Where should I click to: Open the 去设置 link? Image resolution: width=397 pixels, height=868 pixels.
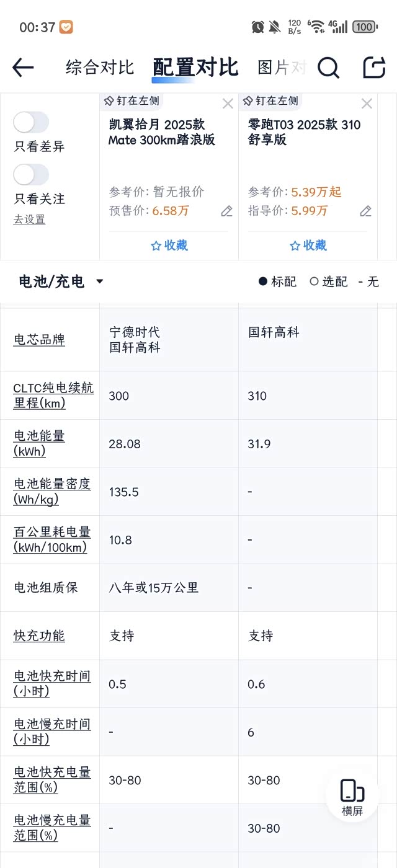(29, 219)
